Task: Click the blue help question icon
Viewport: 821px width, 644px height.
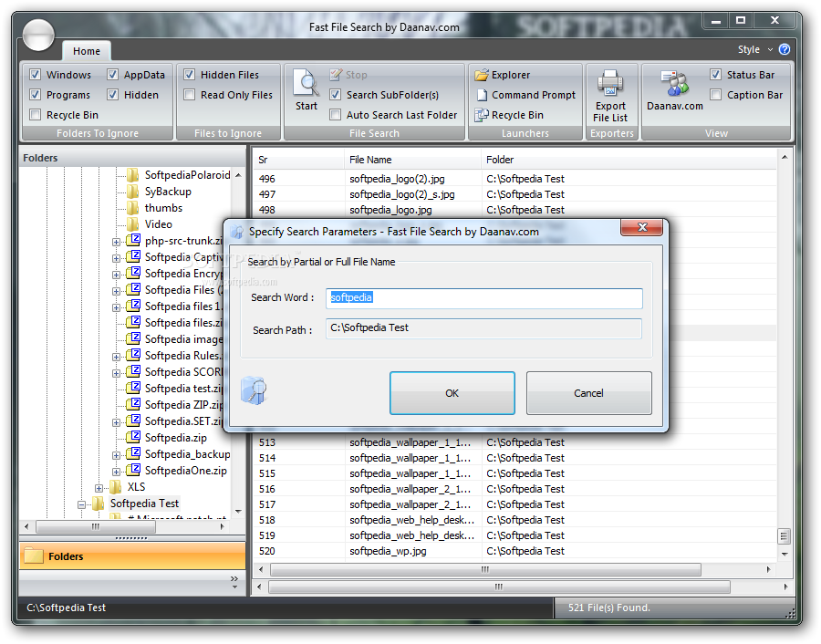Action: click(785, 49)
